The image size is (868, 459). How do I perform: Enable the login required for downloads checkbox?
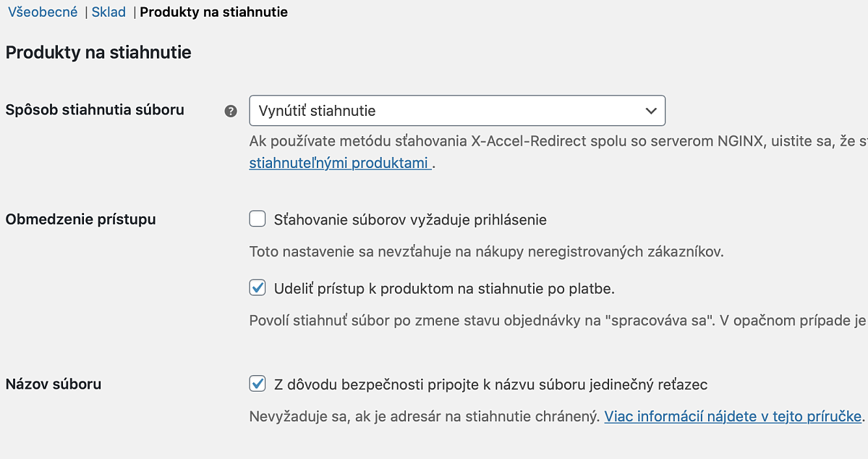click(x=258, y=219)
